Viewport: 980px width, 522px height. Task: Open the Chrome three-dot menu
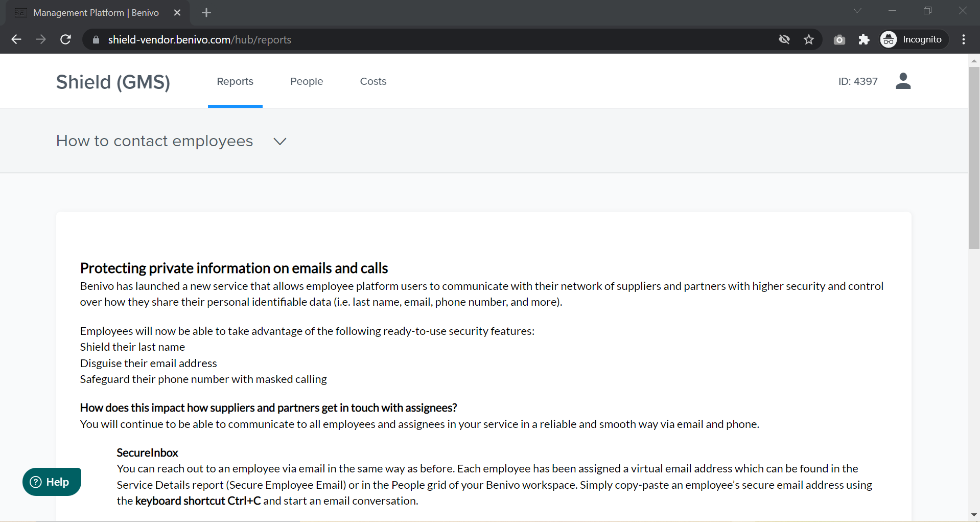(964, 39)
